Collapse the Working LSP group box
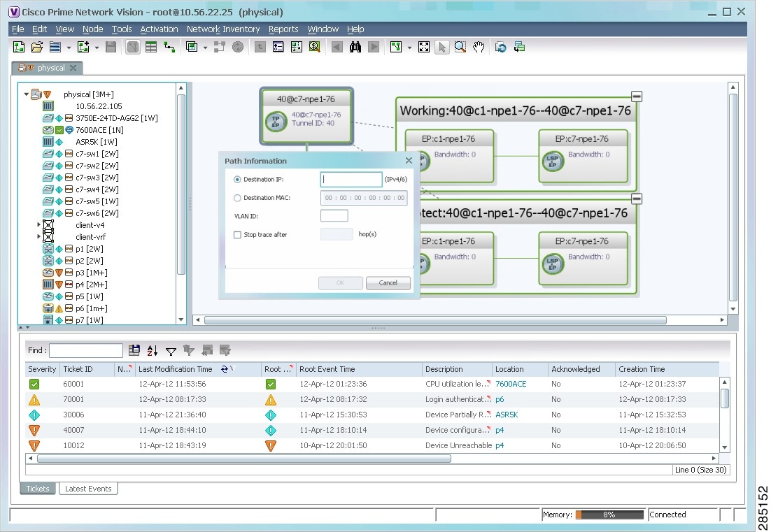Image resolution: width=771 pixels, height=532 pixels. click(636, 96)
